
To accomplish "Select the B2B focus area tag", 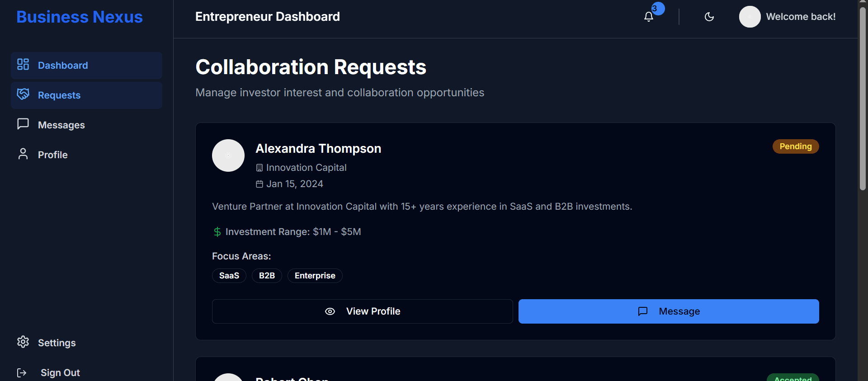I will (x=267, y=276).
